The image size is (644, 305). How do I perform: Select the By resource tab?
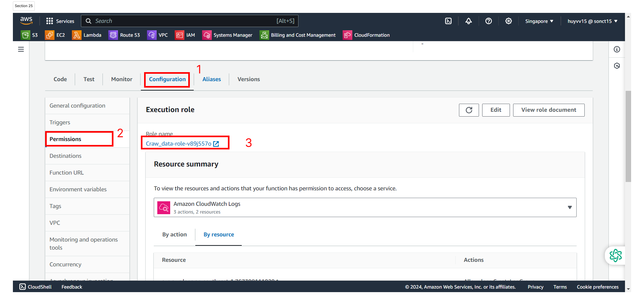[219, 234]
